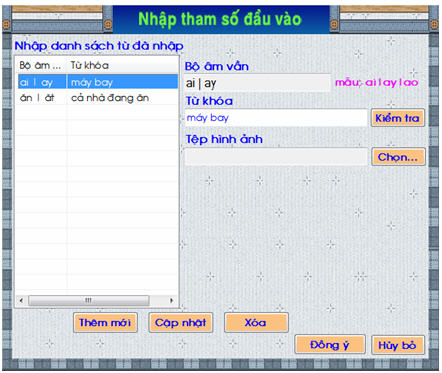Select the 'ăn | ăt' list row
This screenshot has height=373, width=442.
click(x=98, y=98)
